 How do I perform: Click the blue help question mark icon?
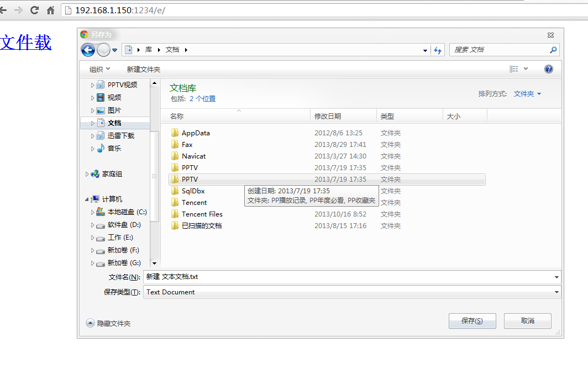pos(549,69)
